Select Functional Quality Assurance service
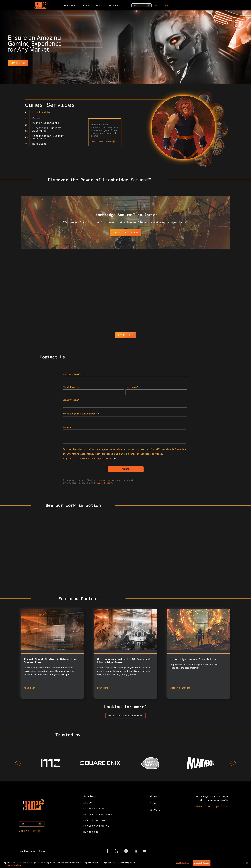The image size is (251, 868). (46, 129)
